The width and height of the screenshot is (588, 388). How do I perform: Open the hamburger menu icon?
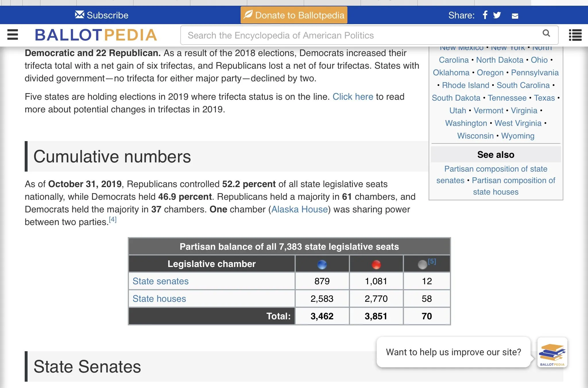point(13,35)
